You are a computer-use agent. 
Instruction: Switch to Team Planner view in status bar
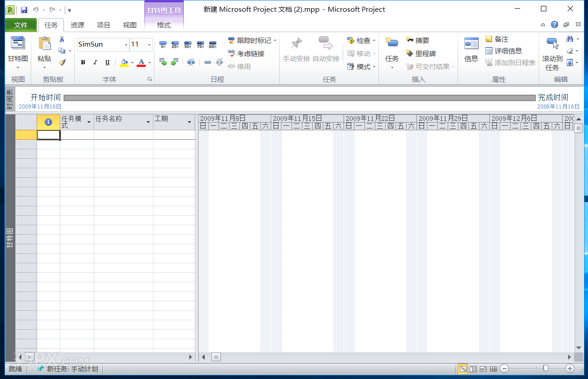(483, 369)
